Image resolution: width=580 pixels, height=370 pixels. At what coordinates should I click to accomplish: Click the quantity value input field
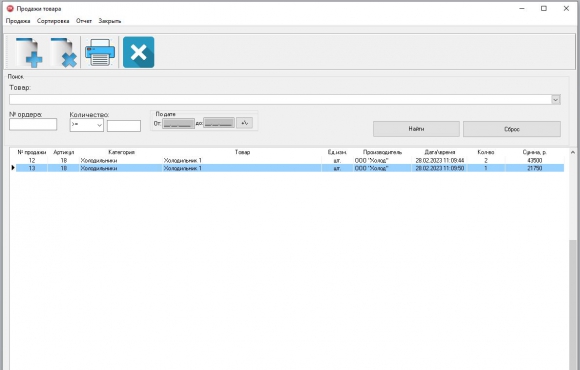tap(124, 126)
